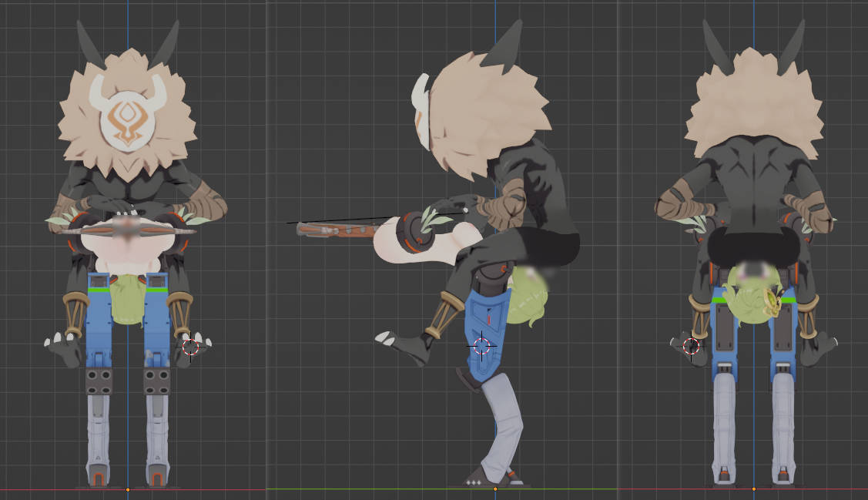Select the gold shin bracer in side view
This screenshot has height=500, width=868.
coord(445,315)
